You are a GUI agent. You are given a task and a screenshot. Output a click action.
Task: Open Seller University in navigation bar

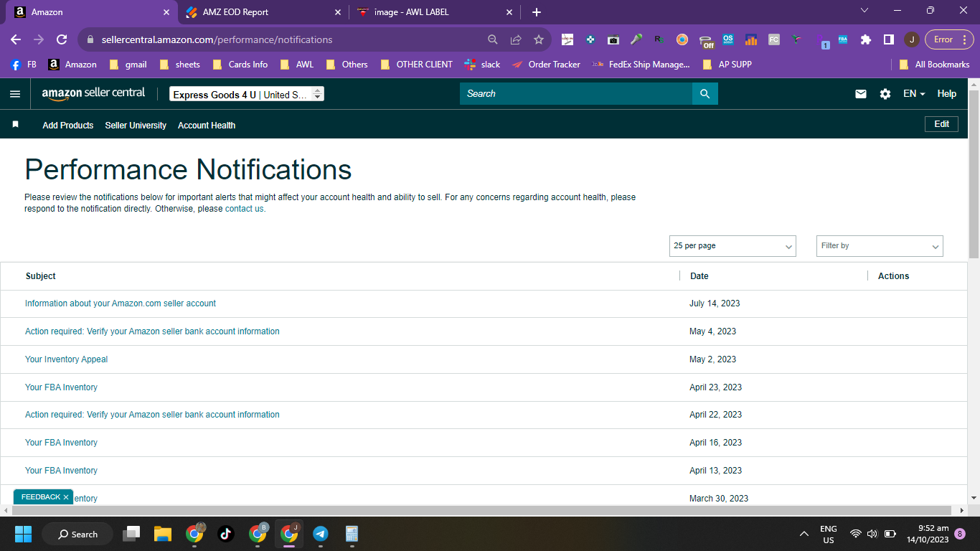coord(136,126)
